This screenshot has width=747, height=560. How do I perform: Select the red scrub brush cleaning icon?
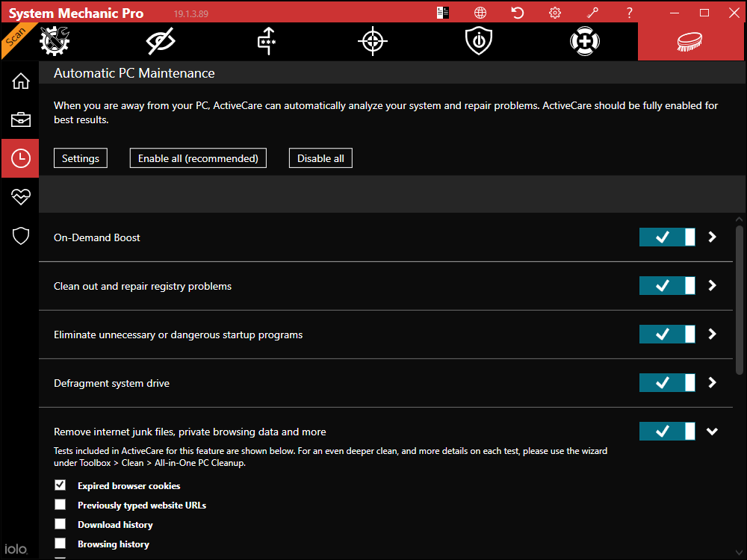pyautogui.click(x=690, y=41)
